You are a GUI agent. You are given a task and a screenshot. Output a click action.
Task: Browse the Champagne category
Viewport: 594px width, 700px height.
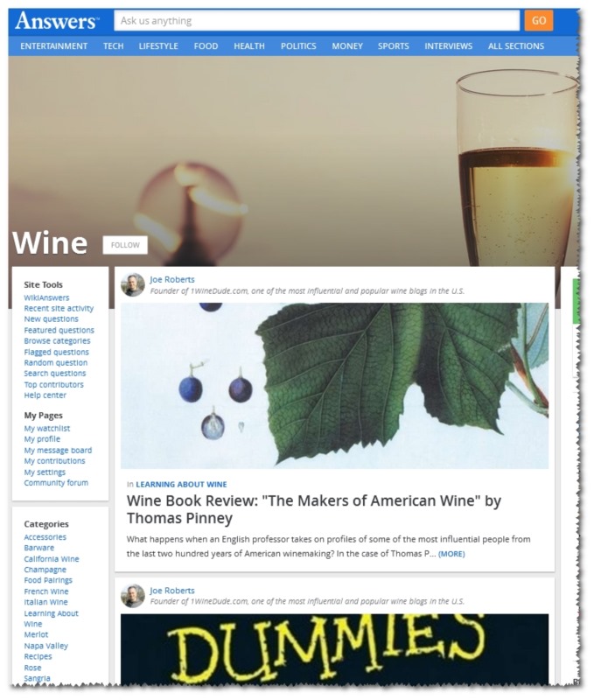click(x=45, y=570)
